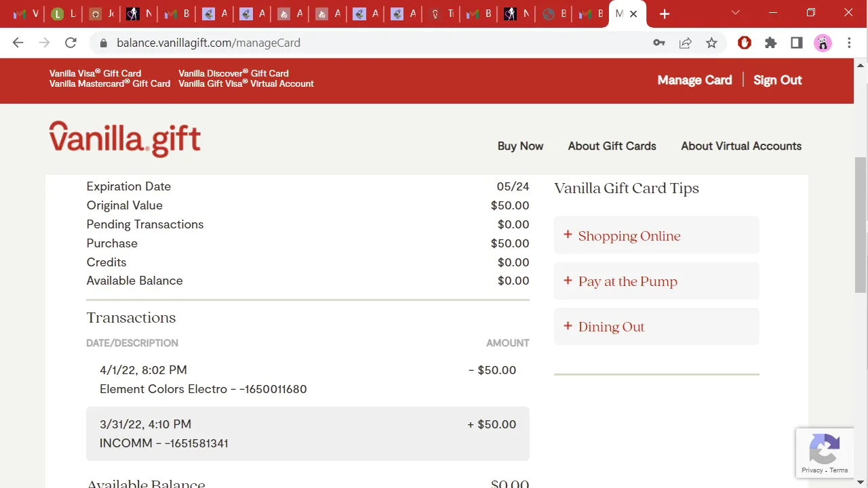
Task: Minimize the browser window
Action: [x=773, y=13]
